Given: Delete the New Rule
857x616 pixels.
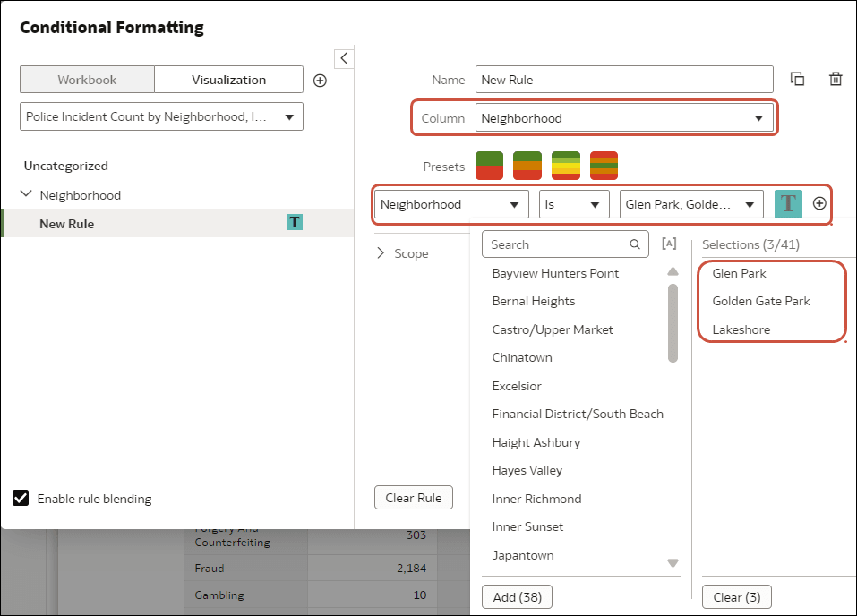Looking at the screenshot, I should point(836,79).
